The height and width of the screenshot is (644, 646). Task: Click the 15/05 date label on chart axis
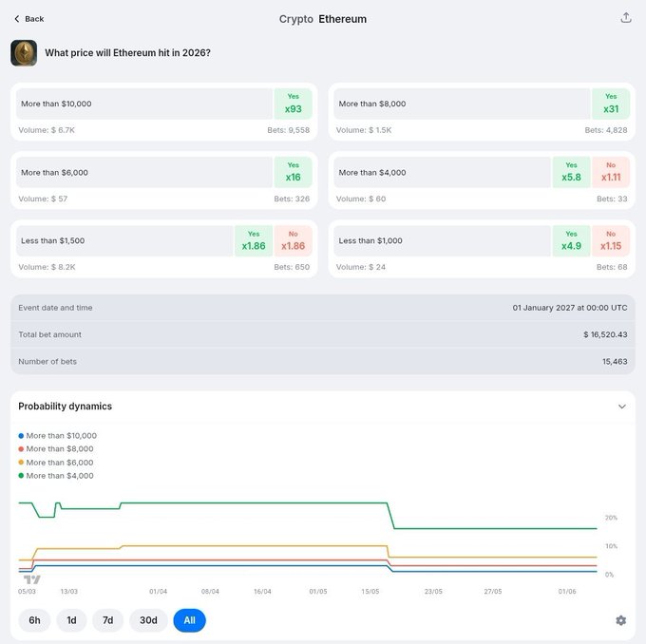coord(370,591)
